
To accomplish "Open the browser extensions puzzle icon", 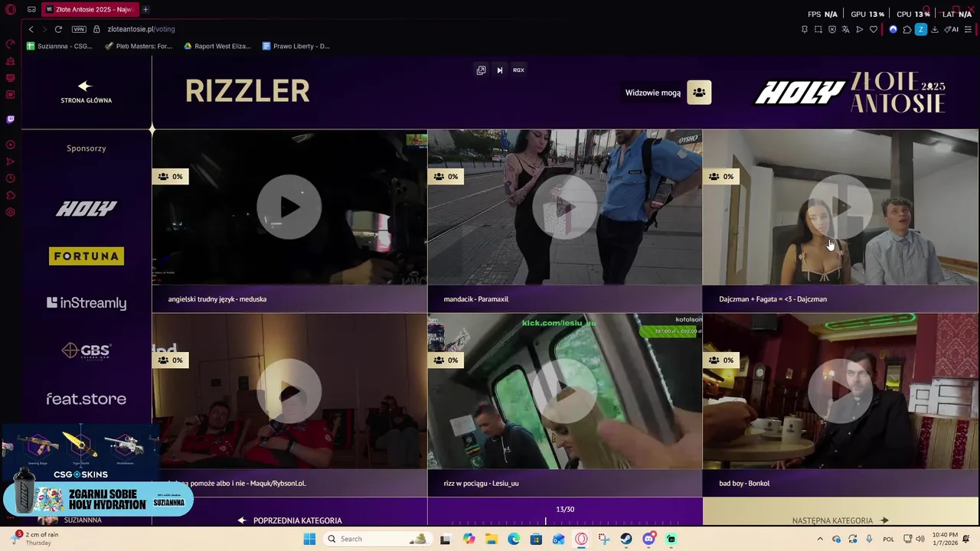I will 906,29.
